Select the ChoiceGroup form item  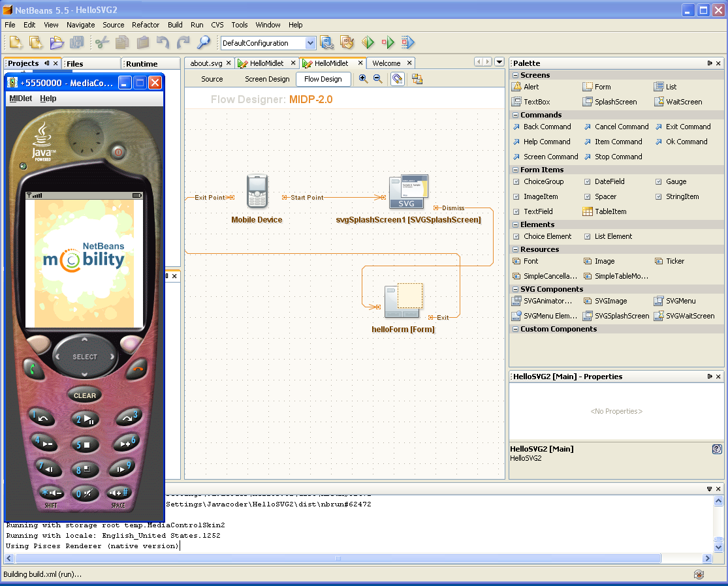coord(539,182)
